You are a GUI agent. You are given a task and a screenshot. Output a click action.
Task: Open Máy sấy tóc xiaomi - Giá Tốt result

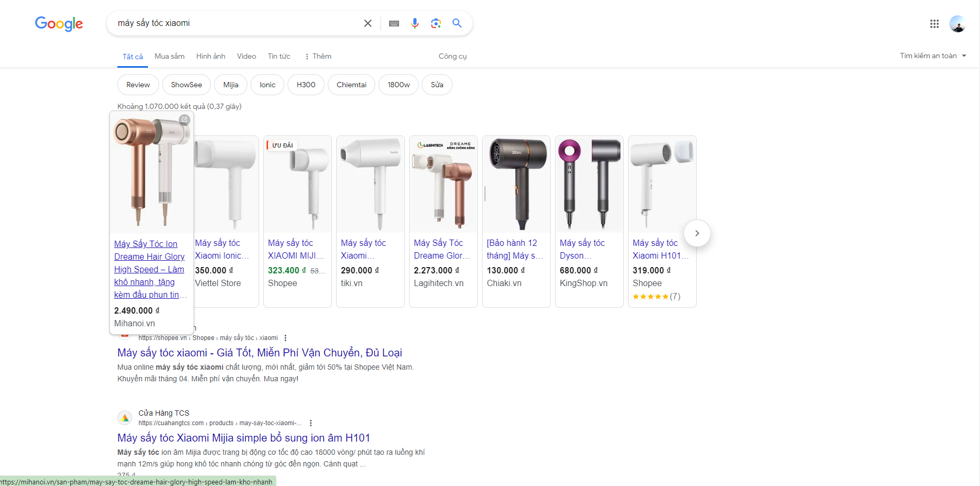(260, 353)
